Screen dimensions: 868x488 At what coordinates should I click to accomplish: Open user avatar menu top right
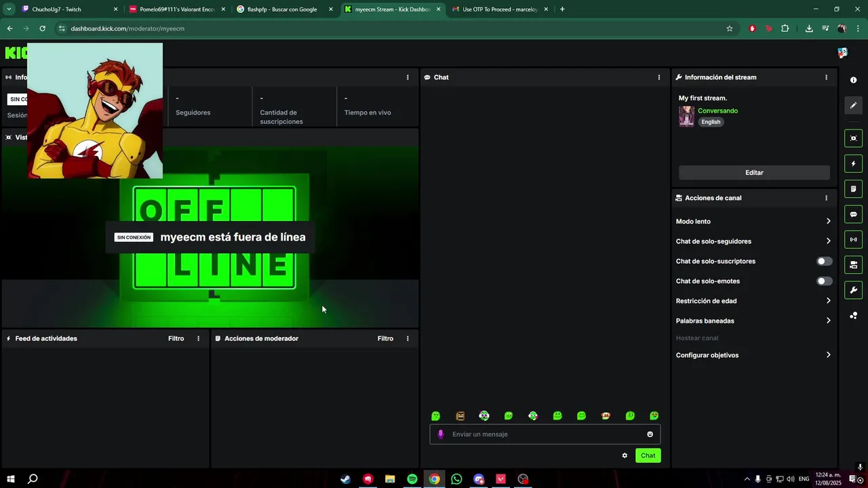(x=842, y=53)
